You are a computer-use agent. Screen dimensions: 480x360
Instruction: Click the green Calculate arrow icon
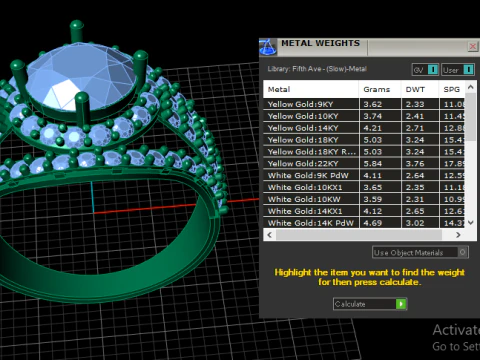tap(401, 304)
